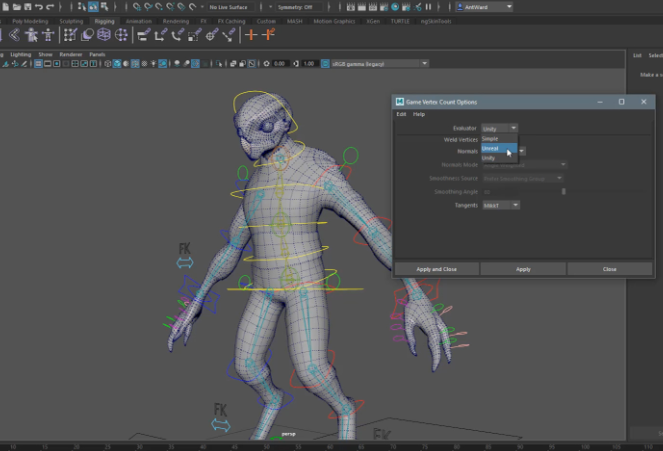Click the orange plus locator shelf icon
663x451 pixels.
(x=250, y=34)
